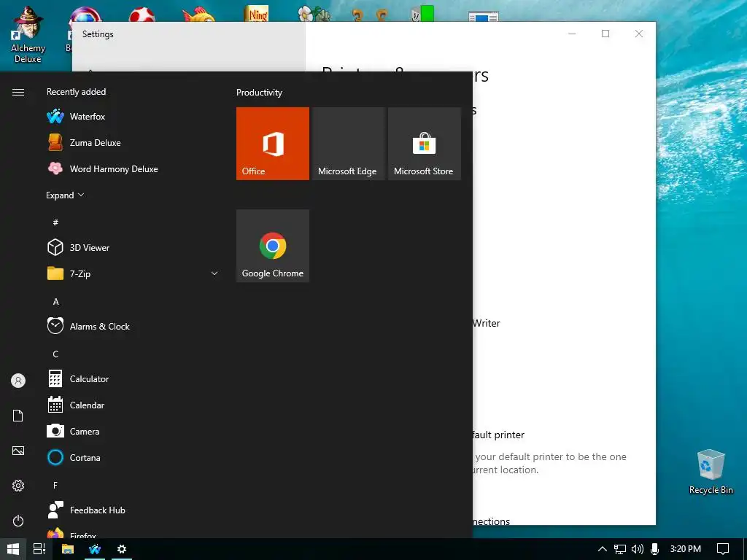Maximize the Settings window
Screen dimensions: 747x560
605,34
